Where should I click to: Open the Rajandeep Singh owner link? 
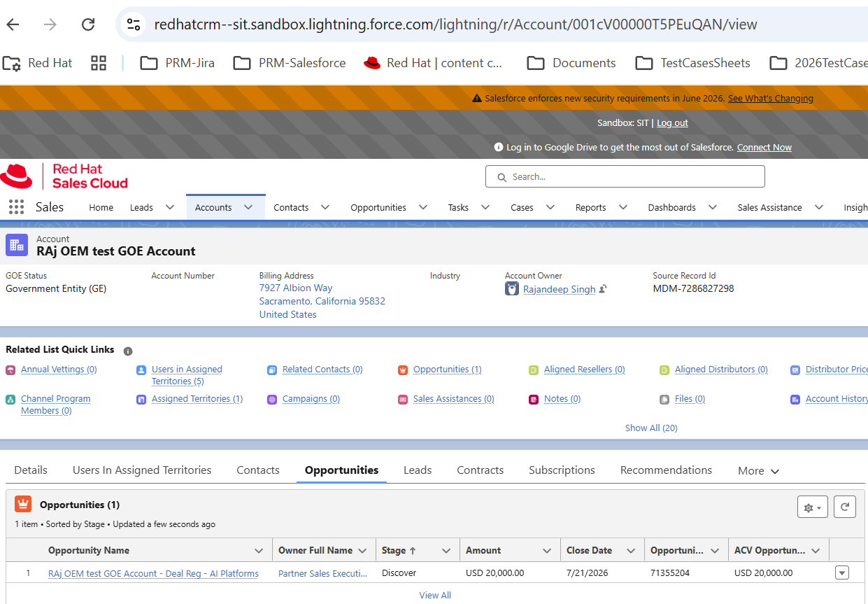click(x=560, y=289)
